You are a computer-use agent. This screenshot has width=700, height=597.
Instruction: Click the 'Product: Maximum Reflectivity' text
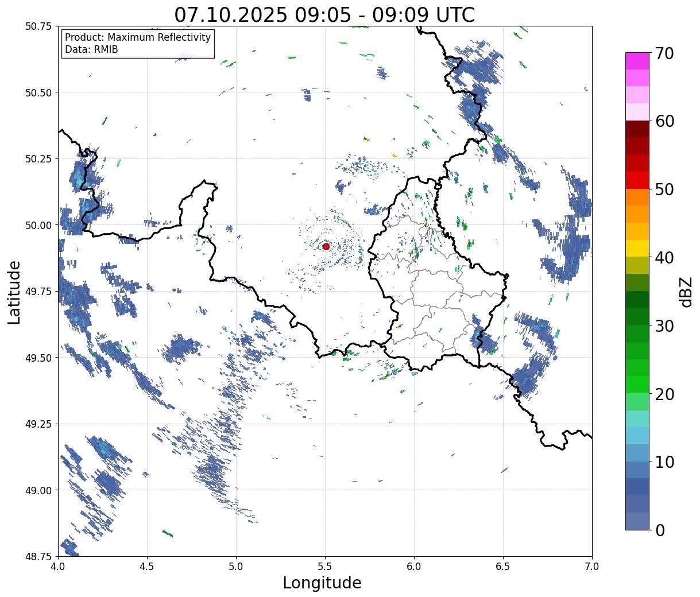point(138,37)
